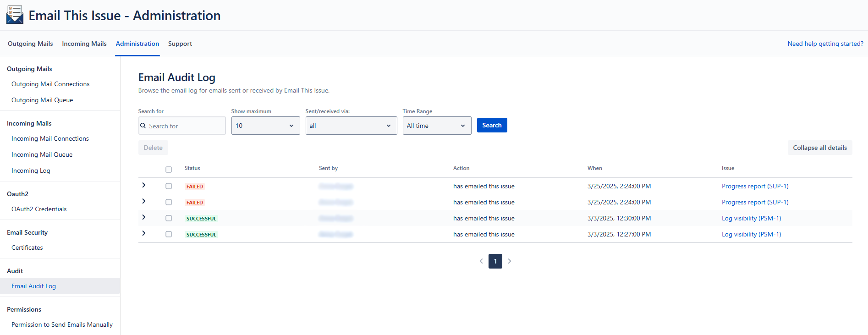Screen dimensions: 868x335
Task: Click the magnifier icon in Search for field
Action: point(143,126)
